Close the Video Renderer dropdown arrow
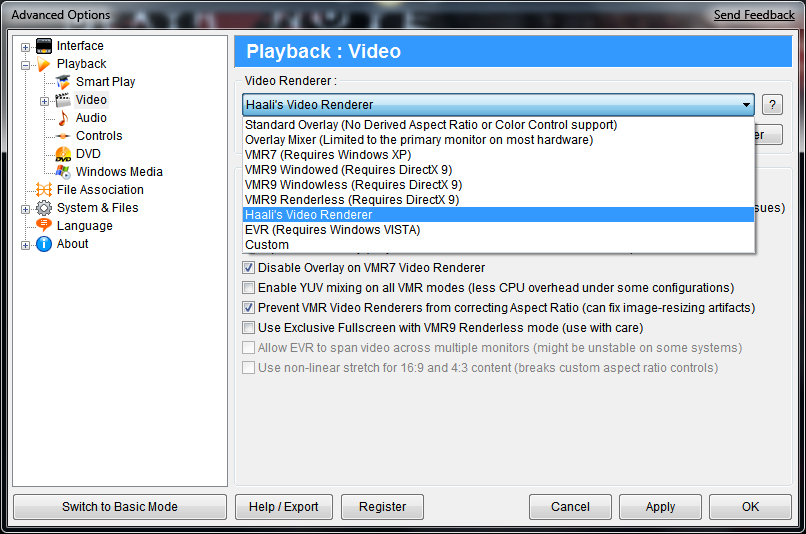This screenshot has width=806, height=534. (746, 105)
